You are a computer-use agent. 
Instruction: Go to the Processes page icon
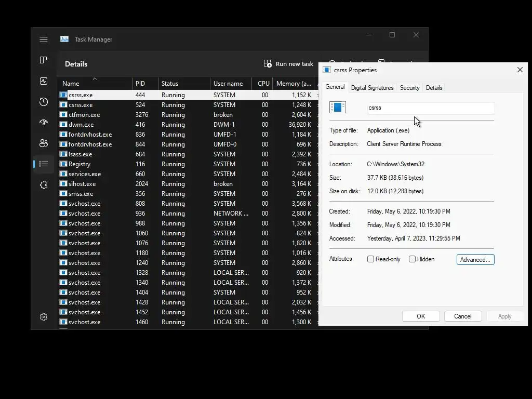point(44,60)
